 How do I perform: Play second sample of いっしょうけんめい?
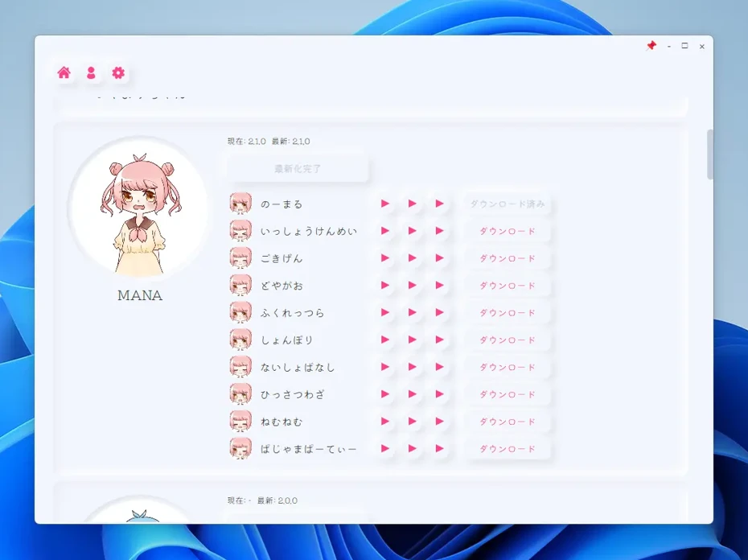point(412,231)
